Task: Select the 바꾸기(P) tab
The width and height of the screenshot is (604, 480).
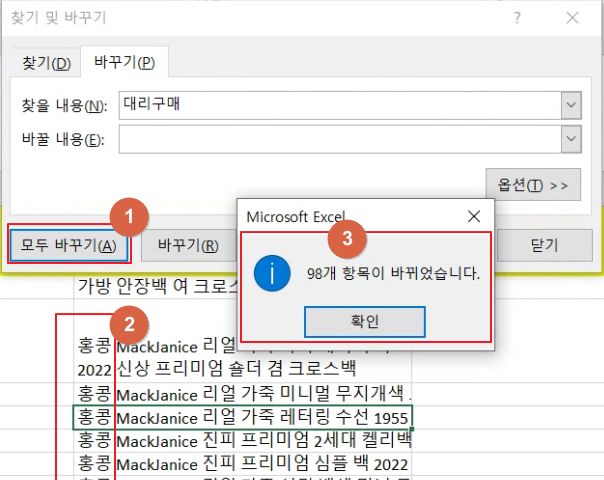Action: (x=124, y=62)
